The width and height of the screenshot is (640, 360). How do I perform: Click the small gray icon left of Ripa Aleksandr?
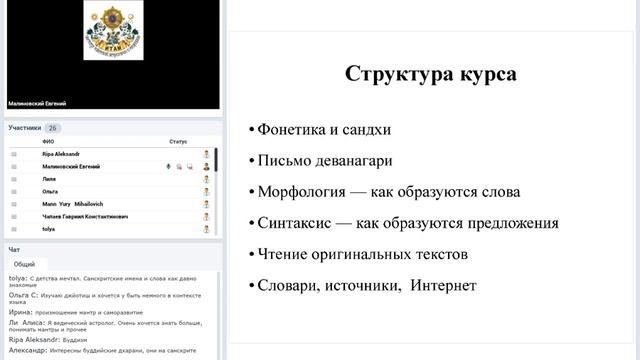tap(14, 154)
